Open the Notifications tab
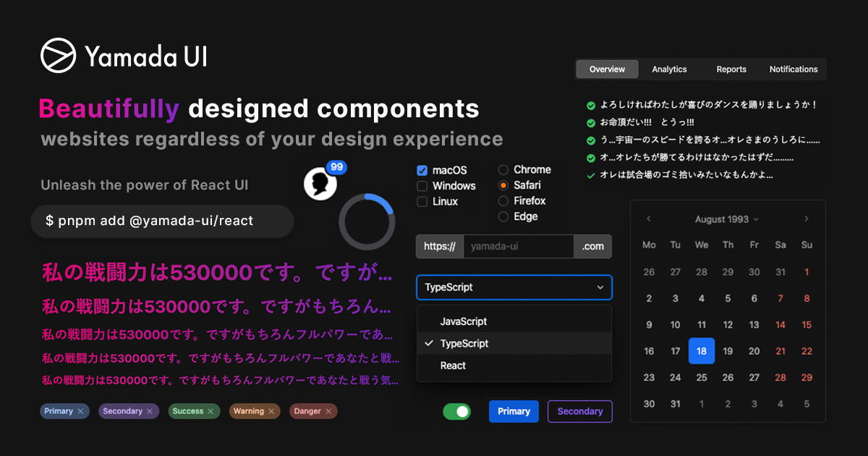 [x=793, y=69]
